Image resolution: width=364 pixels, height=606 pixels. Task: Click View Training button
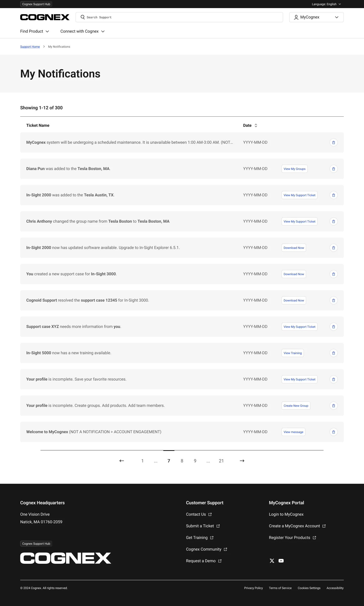coord(293,353)
